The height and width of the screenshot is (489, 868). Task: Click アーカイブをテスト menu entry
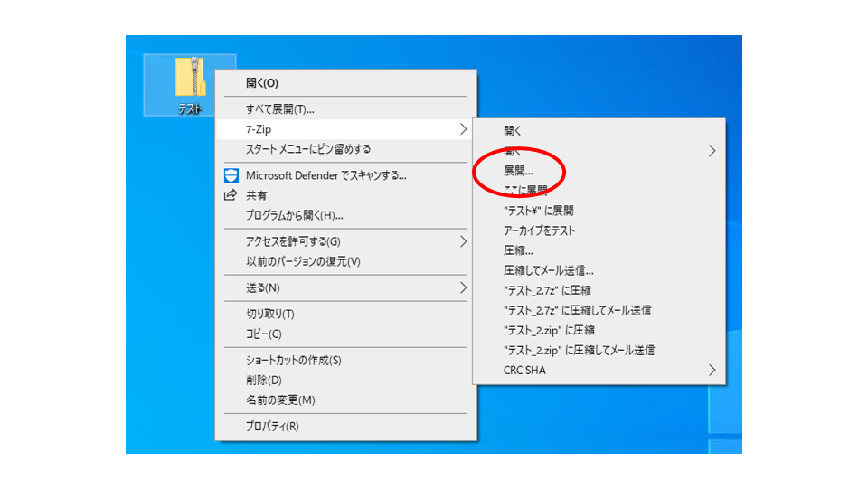[x=539, y=230]
